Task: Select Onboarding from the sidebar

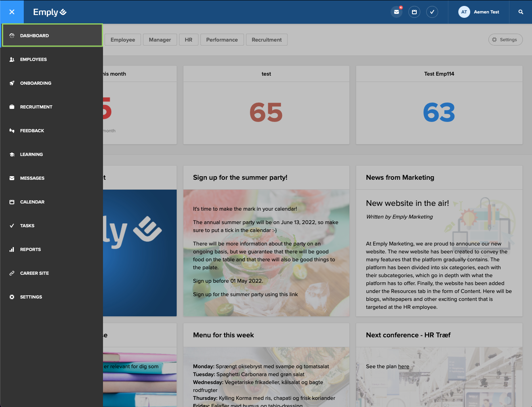Action: 36,83
